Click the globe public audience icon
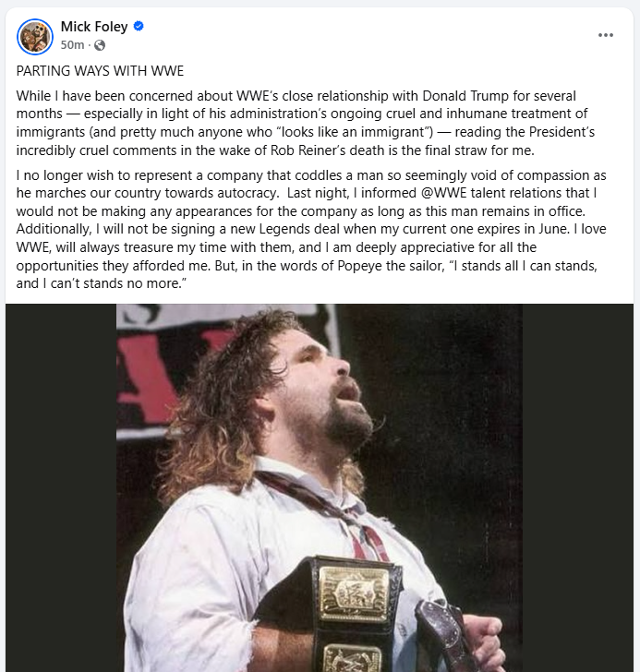 (100, 45)
